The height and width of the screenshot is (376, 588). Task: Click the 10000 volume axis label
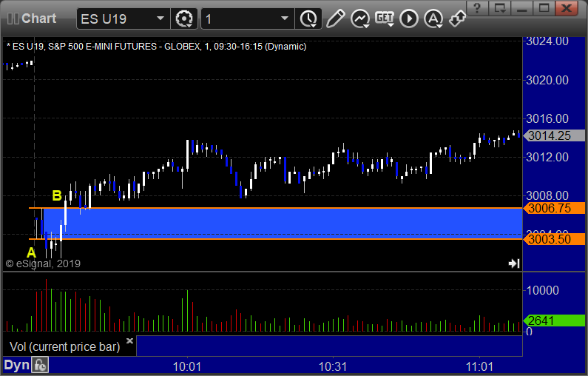543,290
